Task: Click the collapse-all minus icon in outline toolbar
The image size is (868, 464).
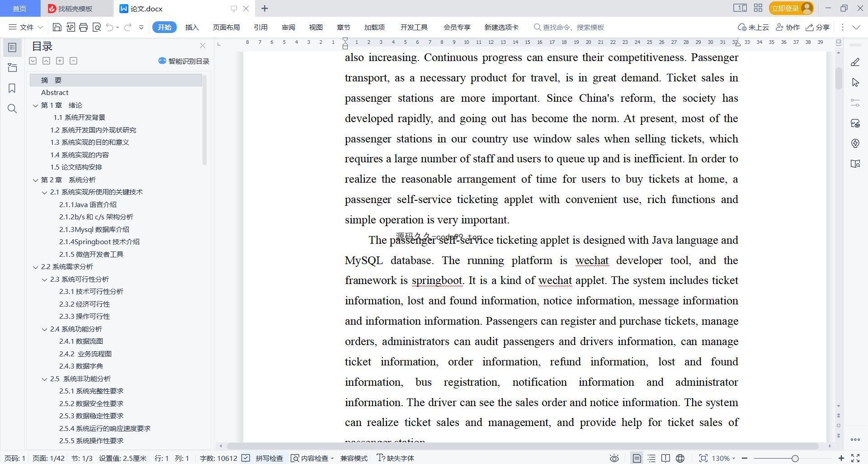Action: [73, 61]
